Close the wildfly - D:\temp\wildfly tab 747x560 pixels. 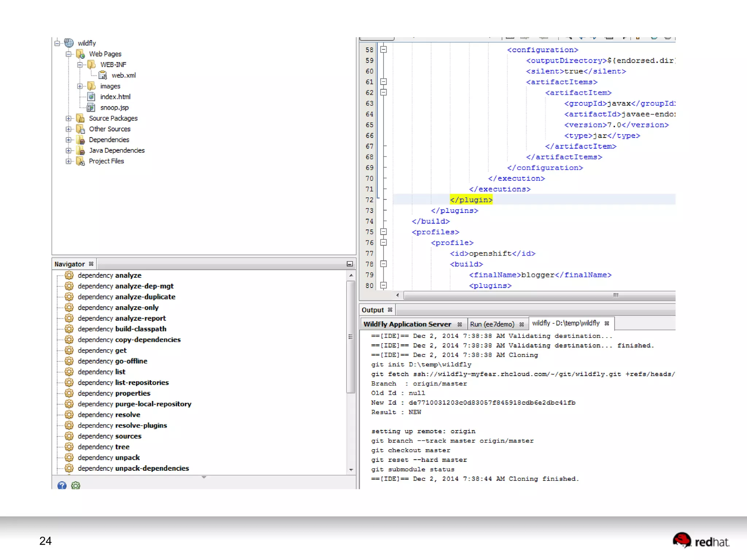coord(607,323)
